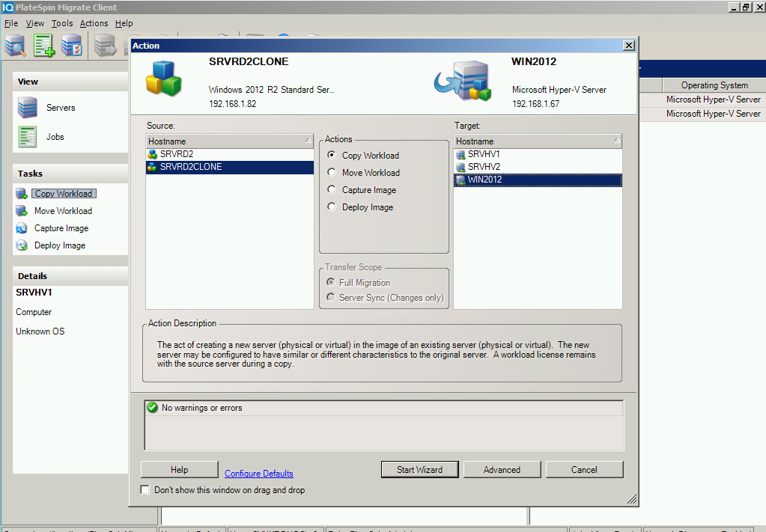Click SRVHV1 name in Details panel

(34, 293)
